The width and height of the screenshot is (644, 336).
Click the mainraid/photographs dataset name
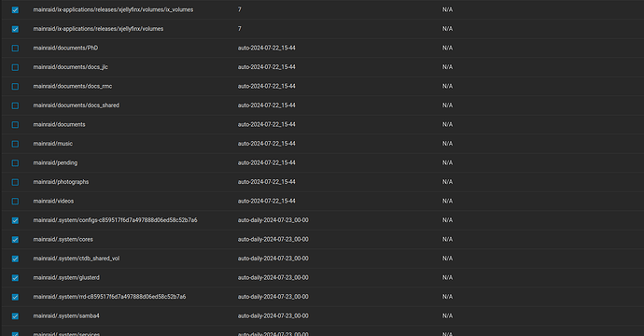pos(61,182)
